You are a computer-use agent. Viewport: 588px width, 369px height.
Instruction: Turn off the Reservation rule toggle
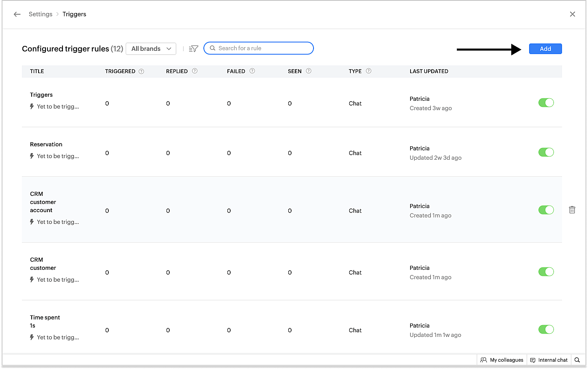[546, 152]
